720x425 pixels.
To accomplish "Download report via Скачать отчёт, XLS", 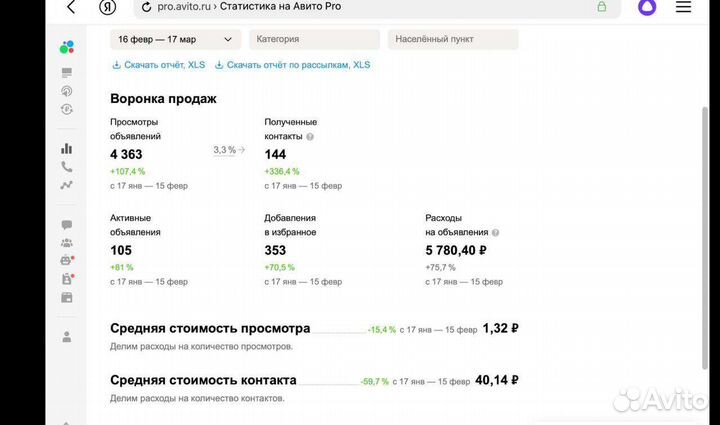I will click(x=164, y=65).
